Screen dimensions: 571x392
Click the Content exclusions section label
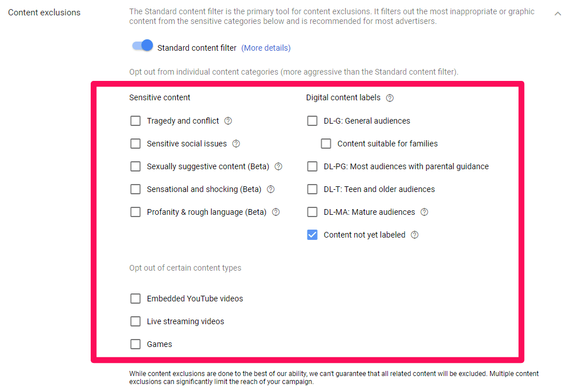click(x=44, y=13)
